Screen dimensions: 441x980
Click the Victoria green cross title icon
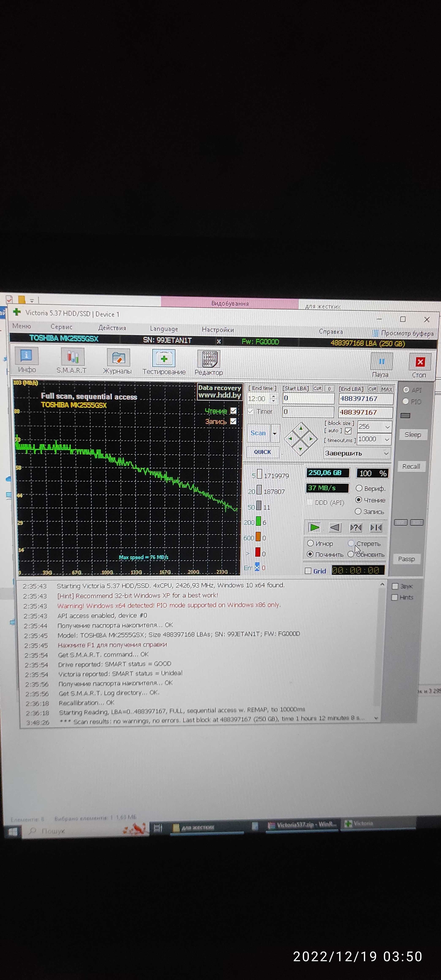coord(17,312)
